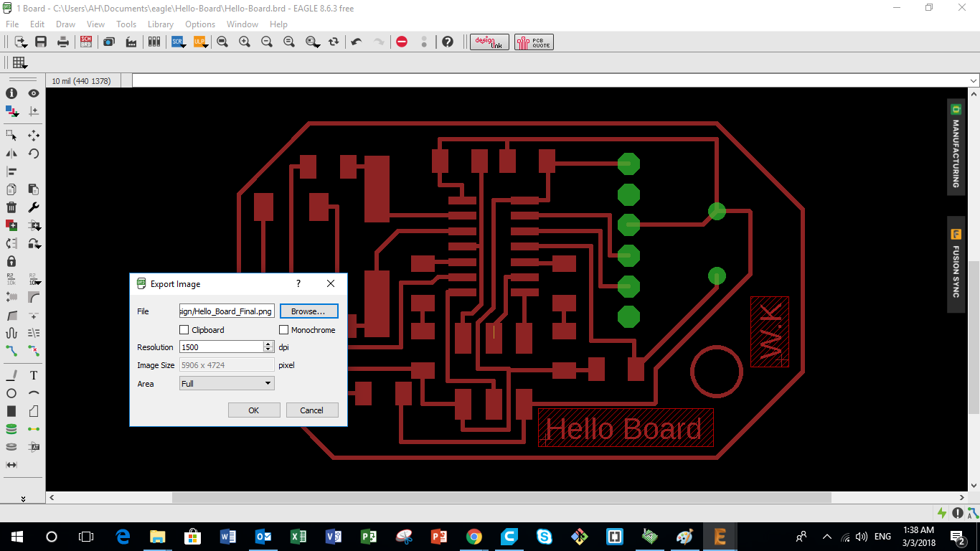Click the Resolution input field
Viewport: 980px width, 551px height.
(x=222, y=347)
